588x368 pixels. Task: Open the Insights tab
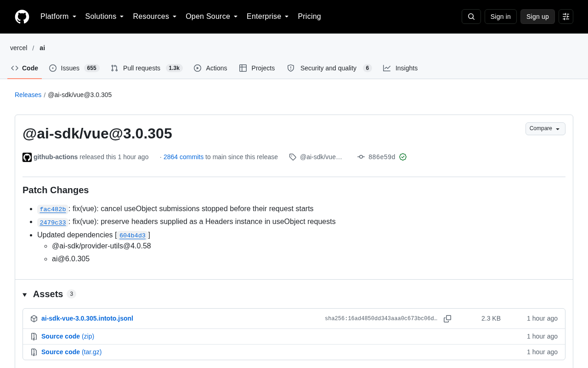[x=401, y=68]
